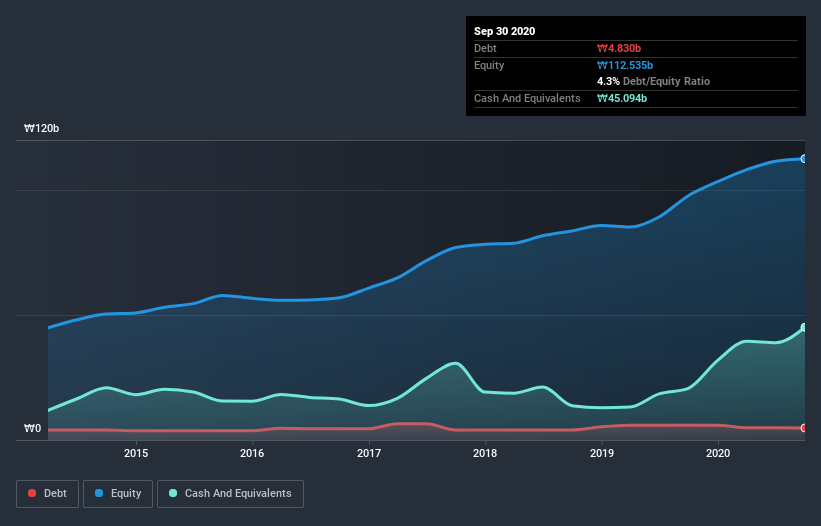Screen dimensions: 821x526
Task: Click the ₩112.535b equity value
Action: [x=625, y=65]
